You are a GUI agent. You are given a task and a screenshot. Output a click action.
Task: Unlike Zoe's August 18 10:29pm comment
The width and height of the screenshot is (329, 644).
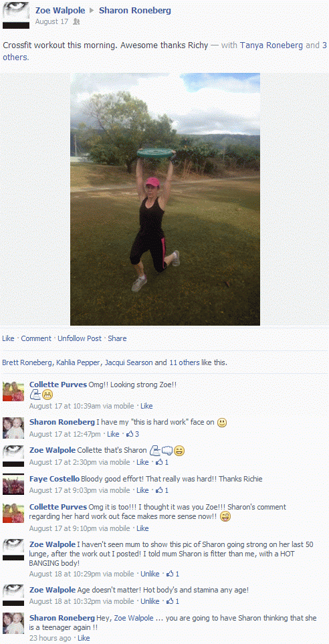click(x=150, y=574)
